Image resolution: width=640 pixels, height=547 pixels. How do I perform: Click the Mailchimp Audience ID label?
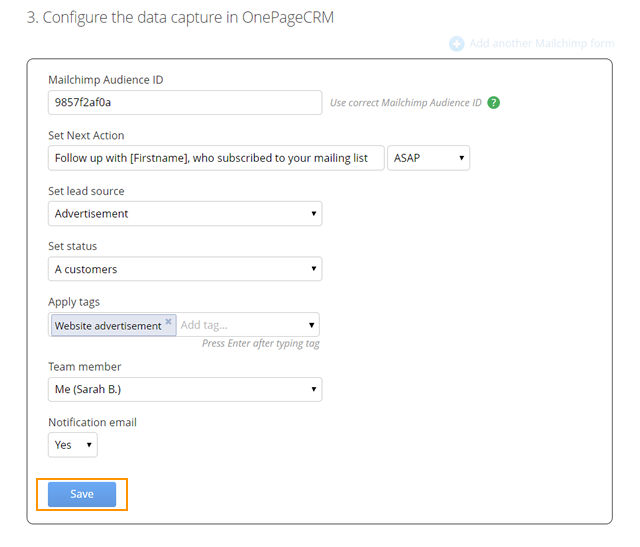[106, 80]
